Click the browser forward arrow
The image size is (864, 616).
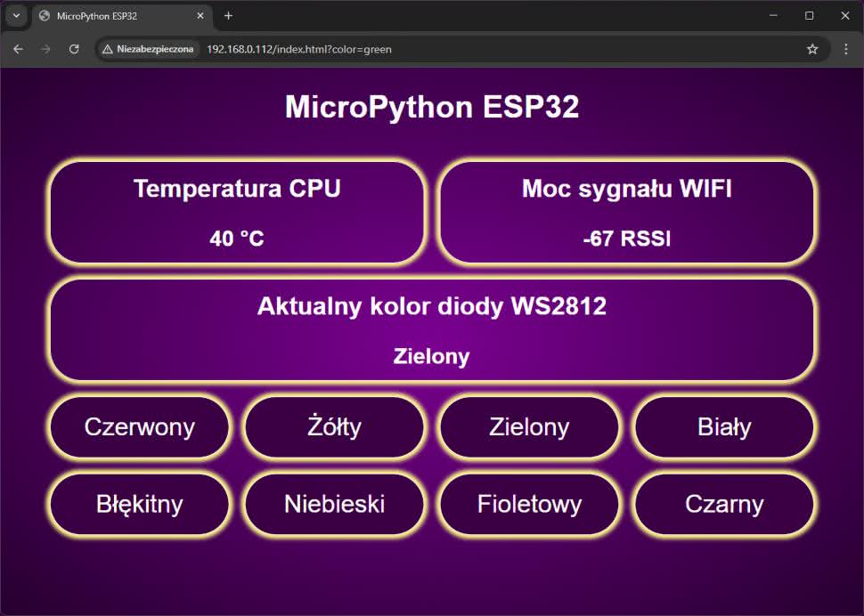(45, 49)
